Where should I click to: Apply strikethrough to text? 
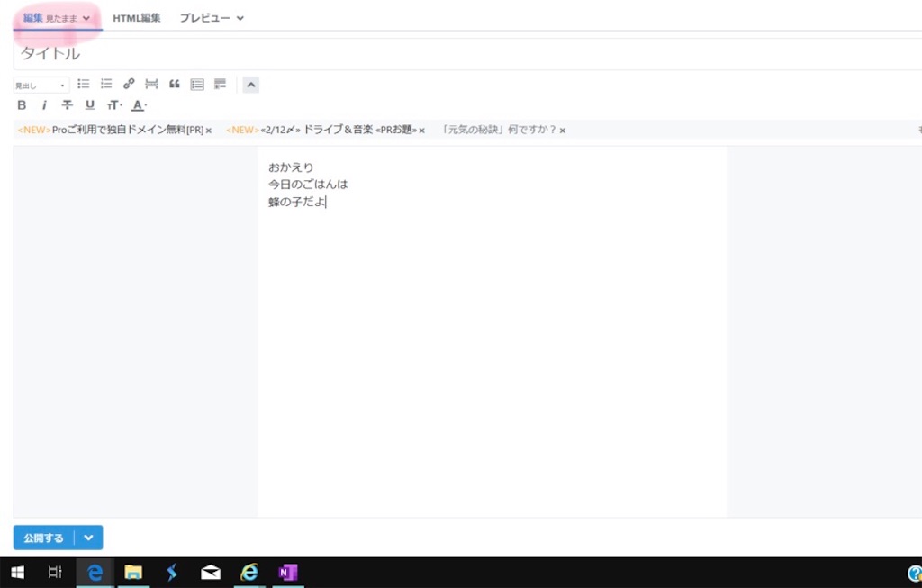pos(67,105)
